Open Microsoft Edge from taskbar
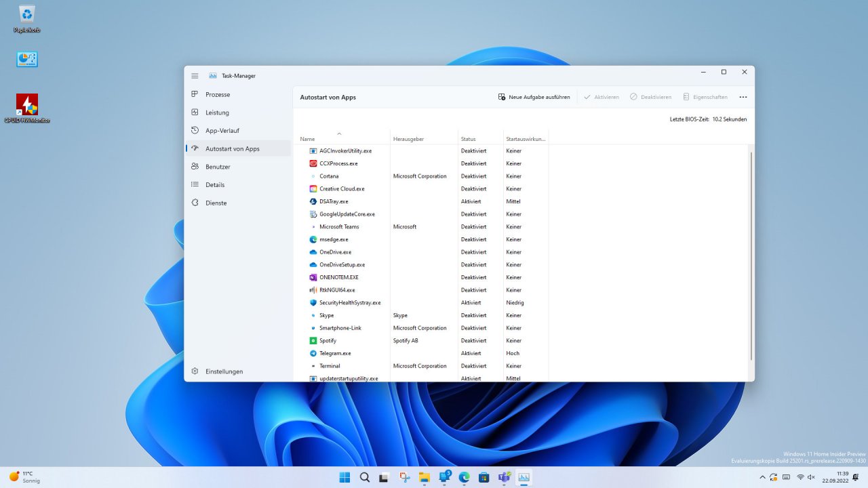Screen dimensions: 868x488 (465, 477)
